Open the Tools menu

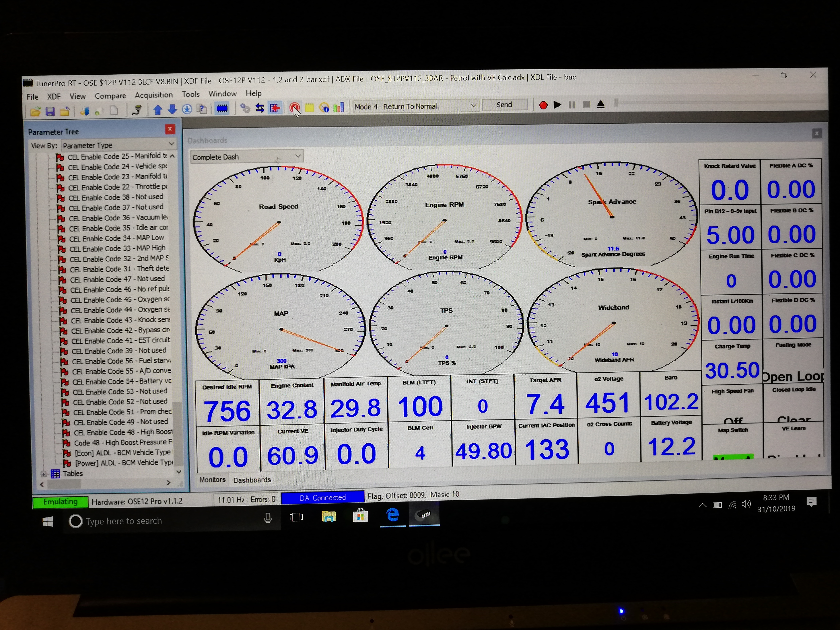pyautogui.click(x=191, y=94)
